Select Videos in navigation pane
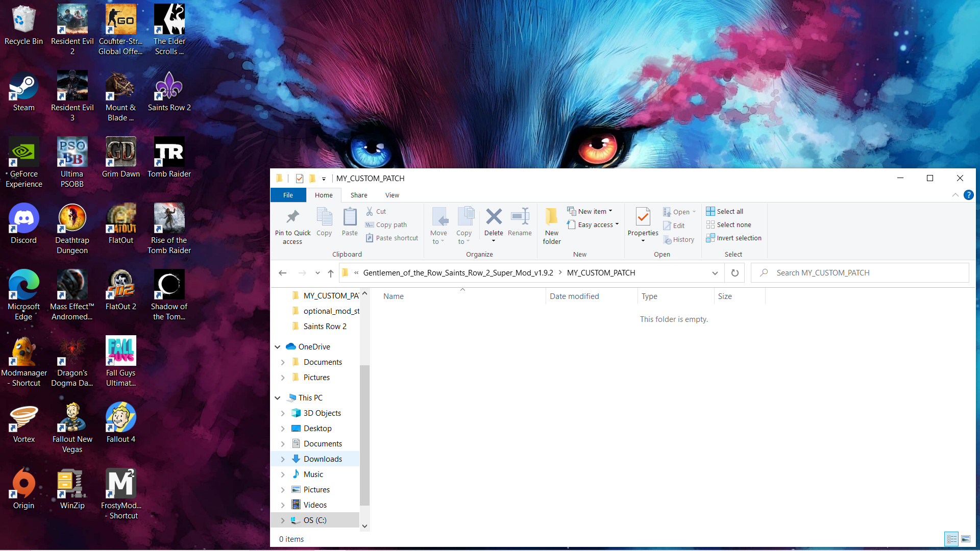The image size is (980, 551). (x=315, y=505)
